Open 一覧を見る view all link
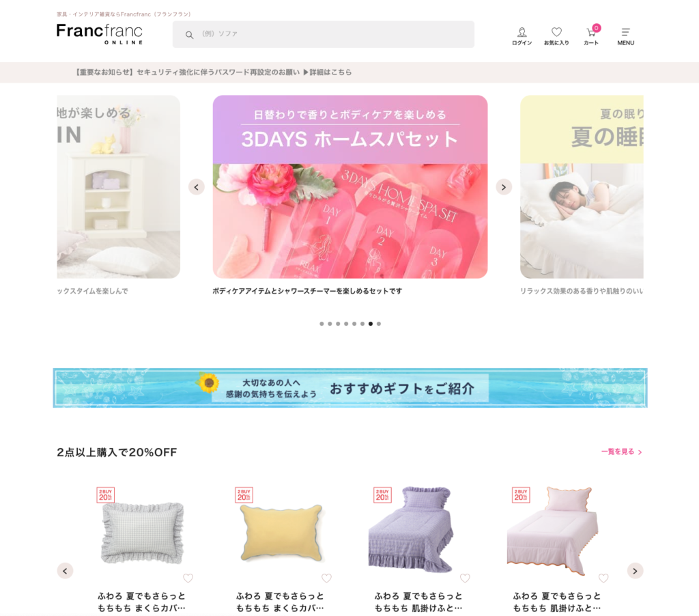This screenshot has height=616, width=699. (621, 452)
